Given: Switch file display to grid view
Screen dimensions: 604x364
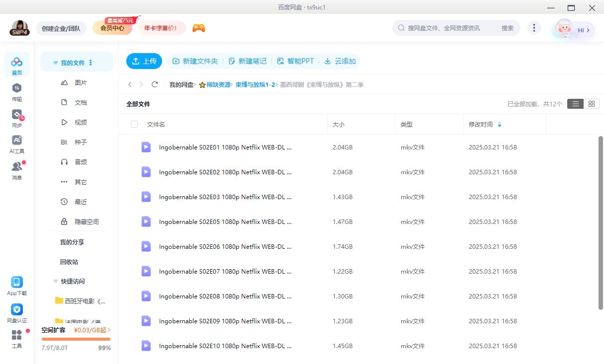Looking at the screenshot, I should 592,104.
